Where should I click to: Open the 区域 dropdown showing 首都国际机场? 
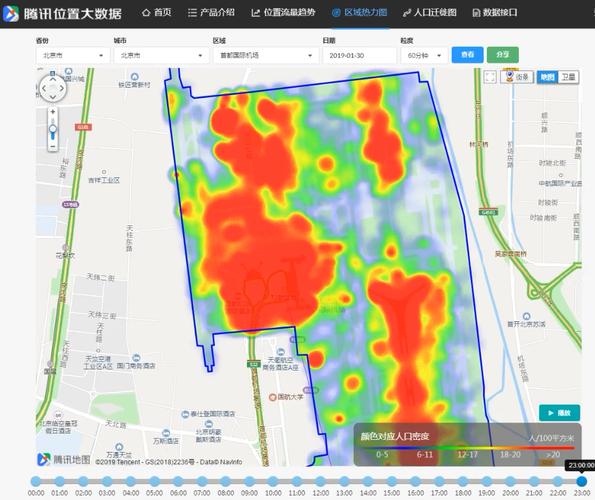[266, 55]
